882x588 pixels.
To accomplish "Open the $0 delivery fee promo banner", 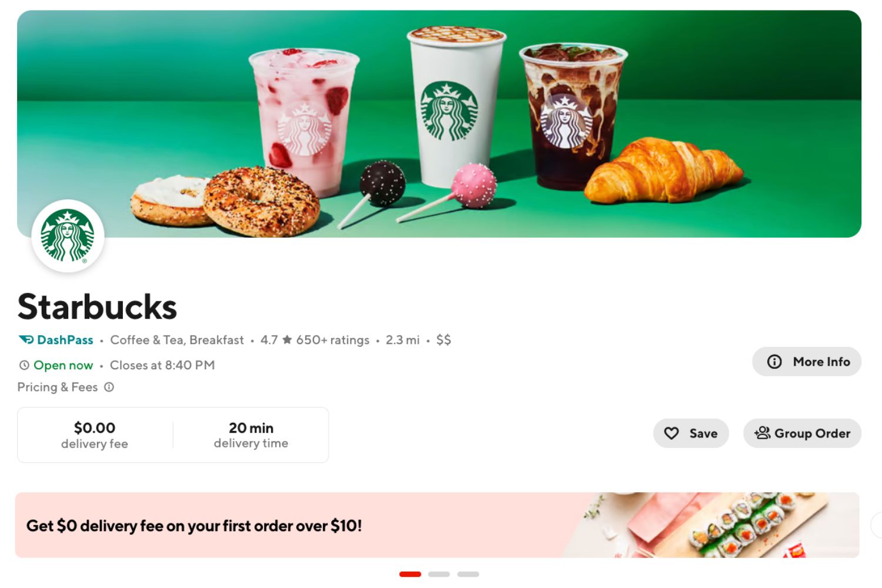I will 437,525.
